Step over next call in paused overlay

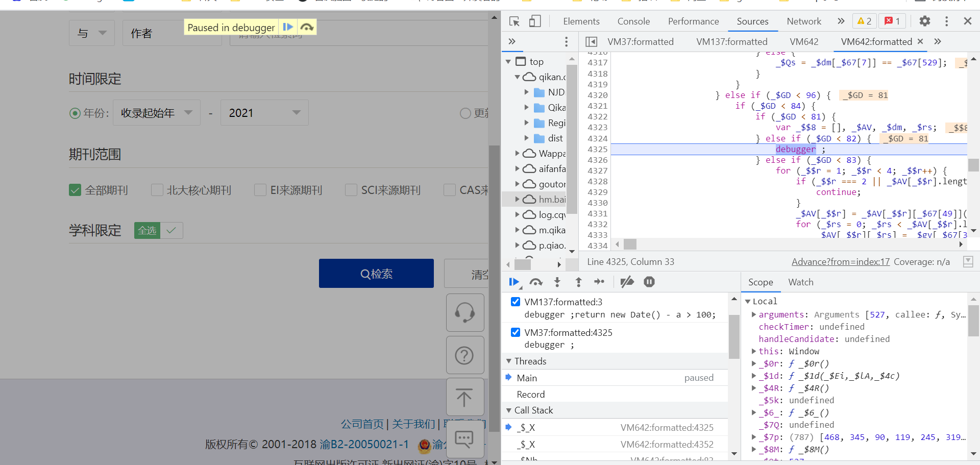click(x=307, y=27)
